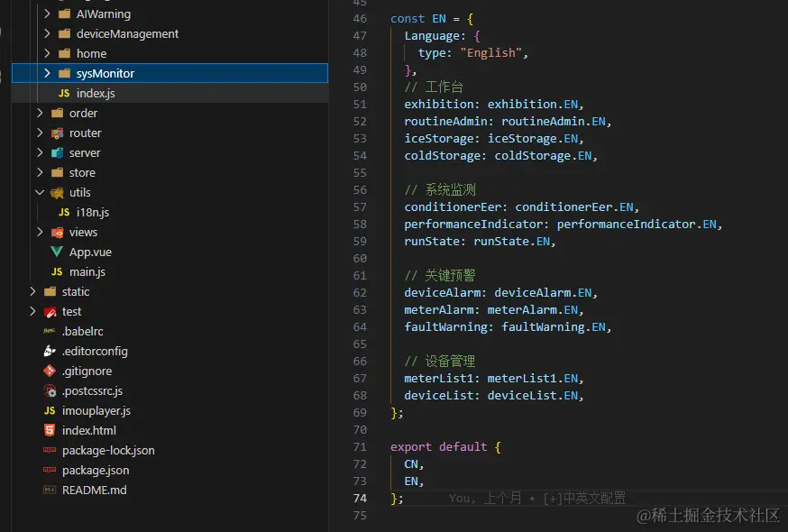The width and height of the screenshot is (788, 532).
Task: Click the markdown icon beside README.md
Action: coord(50,490)
